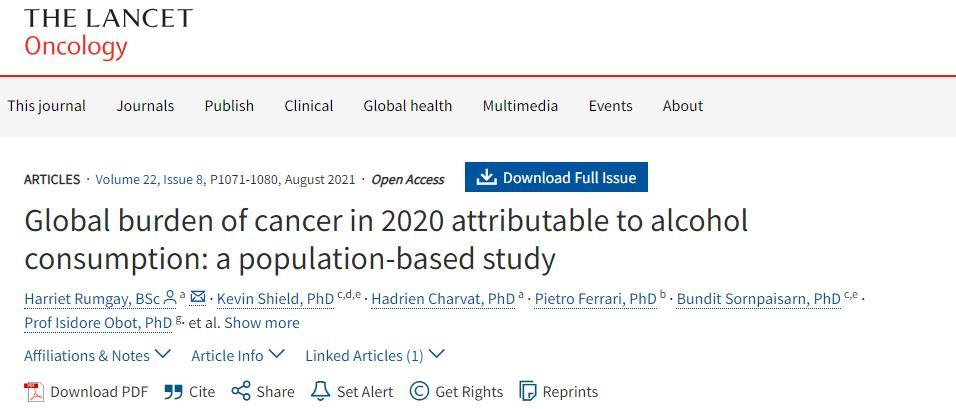
Task: Click the email envelope icon for Harriet Rumgay
Action: point(198,297)
